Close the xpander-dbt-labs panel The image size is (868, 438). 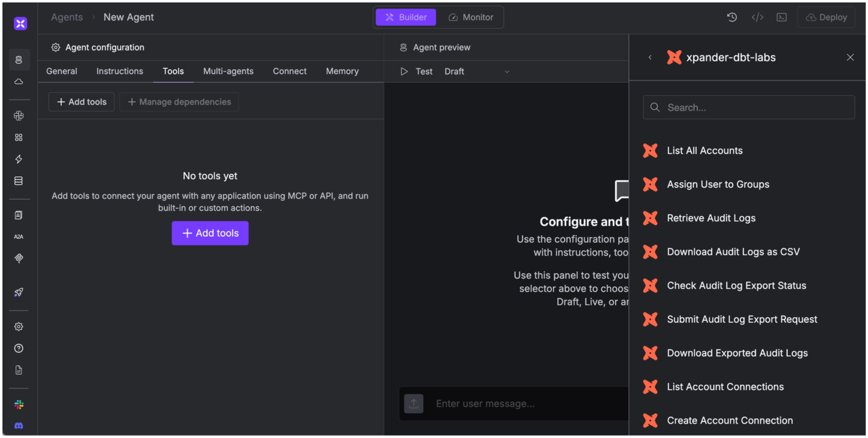click(850, 57)
